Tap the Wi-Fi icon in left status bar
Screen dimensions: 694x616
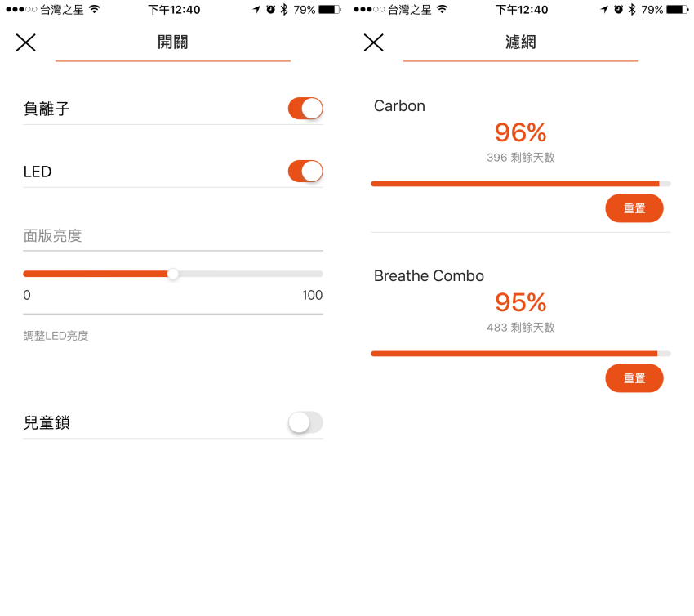(x=94, y=9)
